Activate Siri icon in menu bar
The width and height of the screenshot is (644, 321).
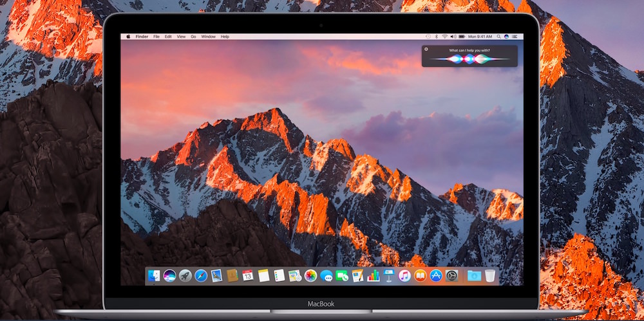pos(506,37)
